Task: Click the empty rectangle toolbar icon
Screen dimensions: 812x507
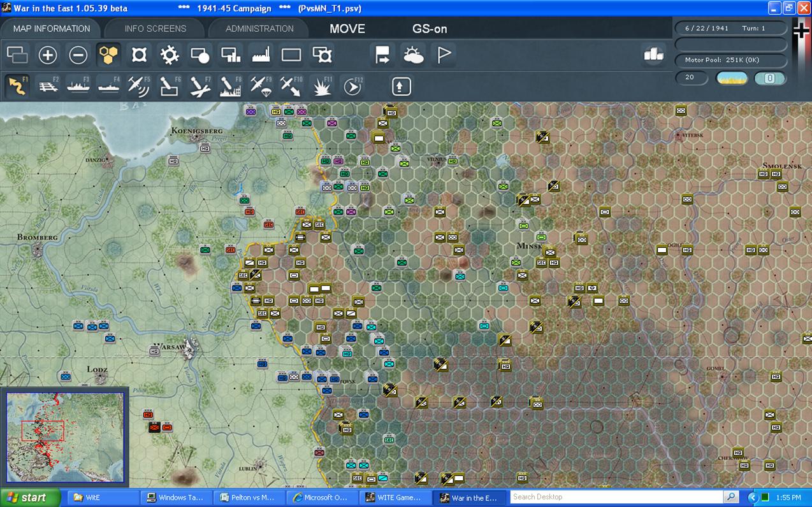Action: pyautogui.click(x=291, y=55)
